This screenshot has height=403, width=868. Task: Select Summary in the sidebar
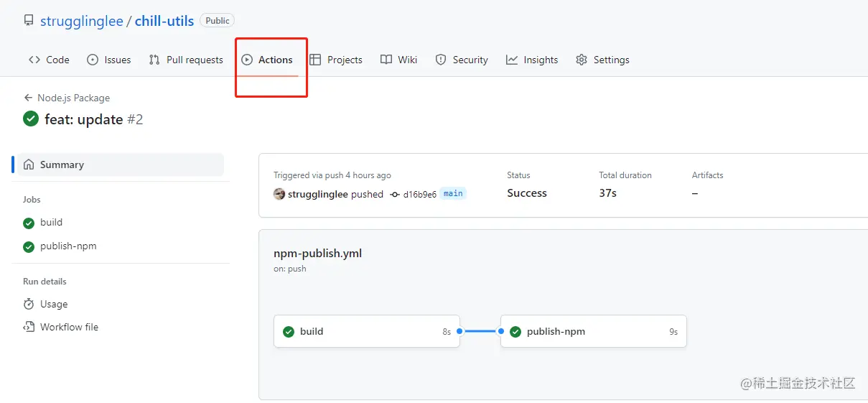[x=121, y=165]
